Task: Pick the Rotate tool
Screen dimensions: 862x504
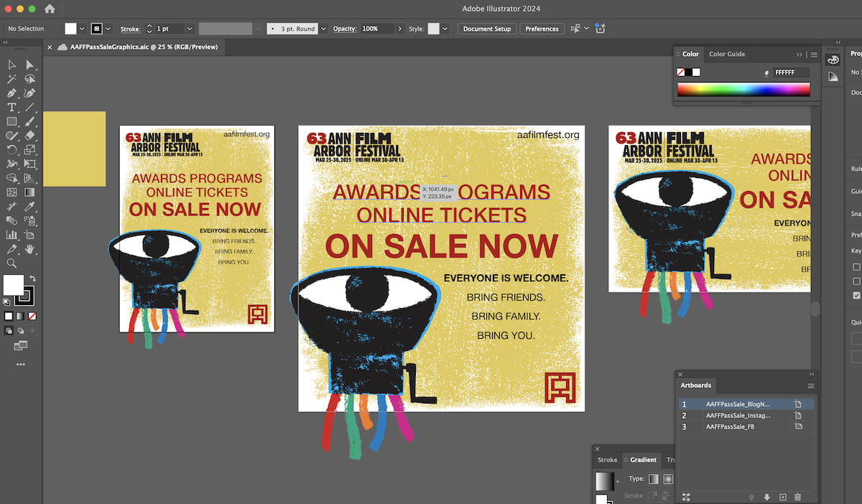Action: (x=12, y=150)
